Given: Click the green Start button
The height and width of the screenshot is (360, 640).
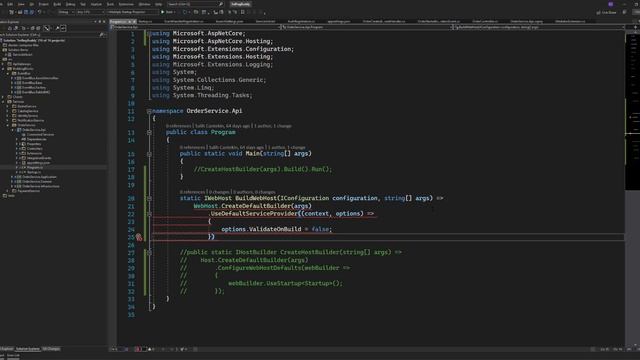Looking at the screenshot, I should pos(167,12).
